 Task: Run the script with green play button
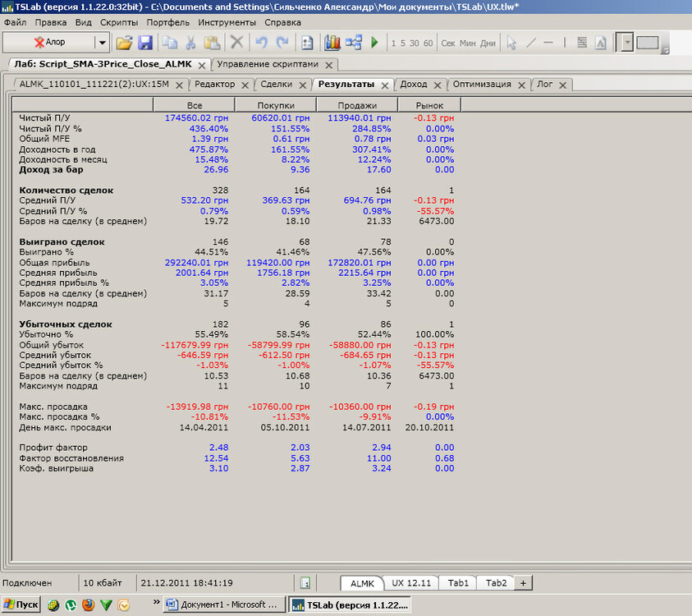point(374,43)
